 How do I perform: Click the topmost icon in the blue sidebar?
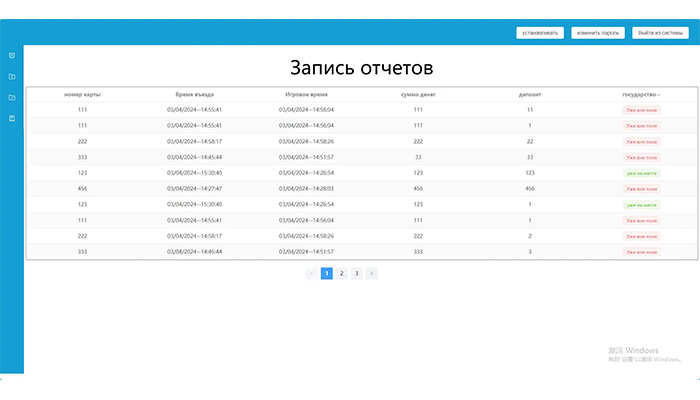[x=11, y=56]
